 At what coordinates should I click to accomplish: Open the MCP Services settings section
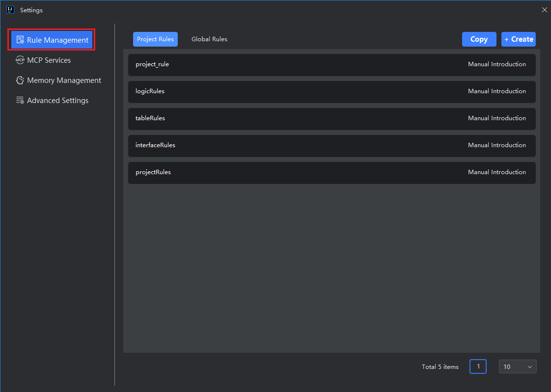coord(49,60)
